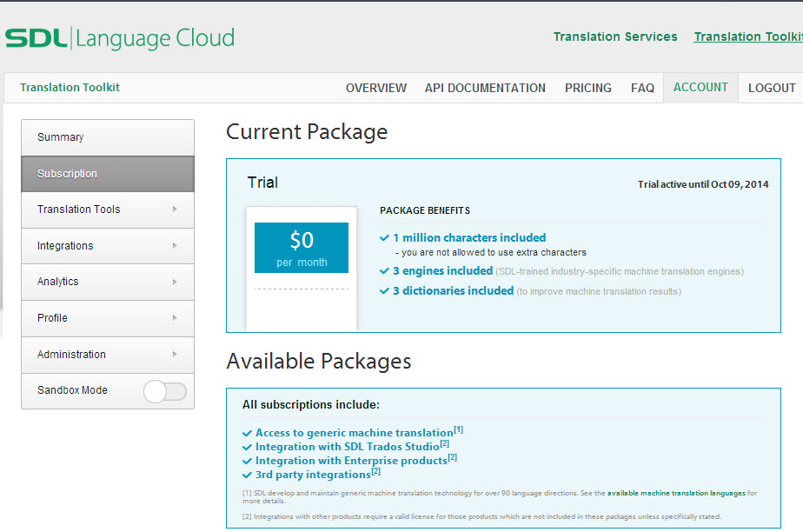Expand the Analytics sidebar arrow
Screen dimensions: 803x532
(175, 282)
